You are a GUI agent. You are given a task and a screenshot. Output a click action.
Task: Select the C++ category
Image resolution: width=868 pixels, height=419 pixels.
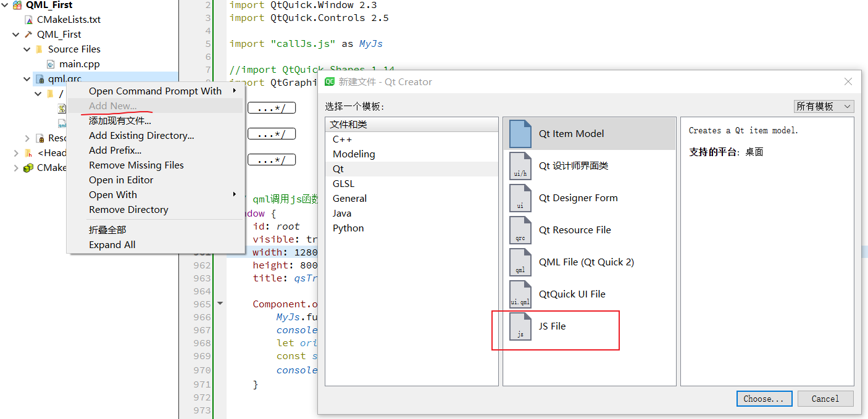[x=412, y=139]
